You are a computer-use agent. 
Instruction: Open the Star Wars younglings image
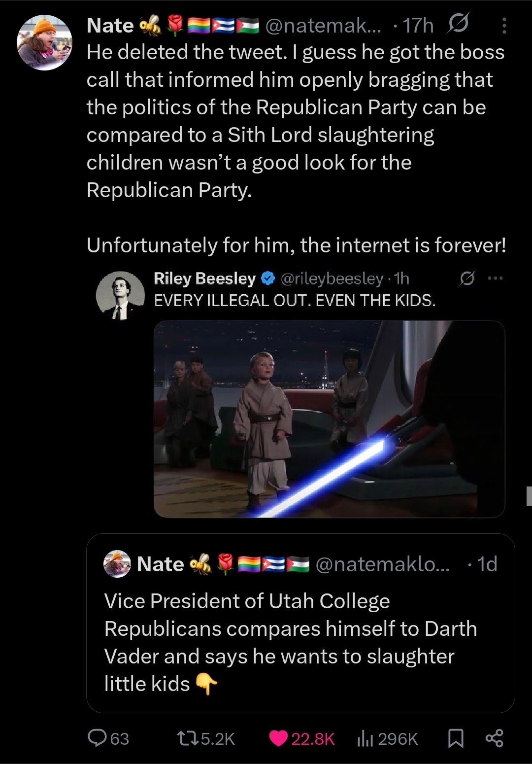(x=329, y=419)
